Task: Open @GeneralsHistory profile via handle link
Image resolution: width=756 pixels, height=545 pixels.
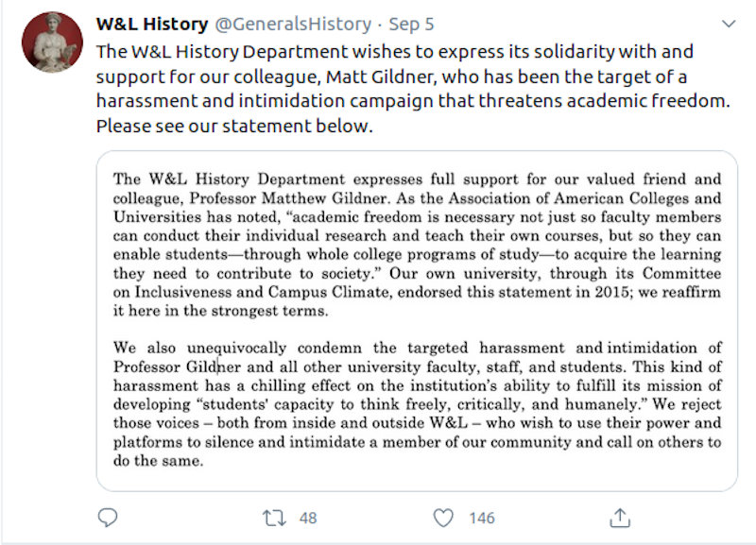Action: click(293, 25)
